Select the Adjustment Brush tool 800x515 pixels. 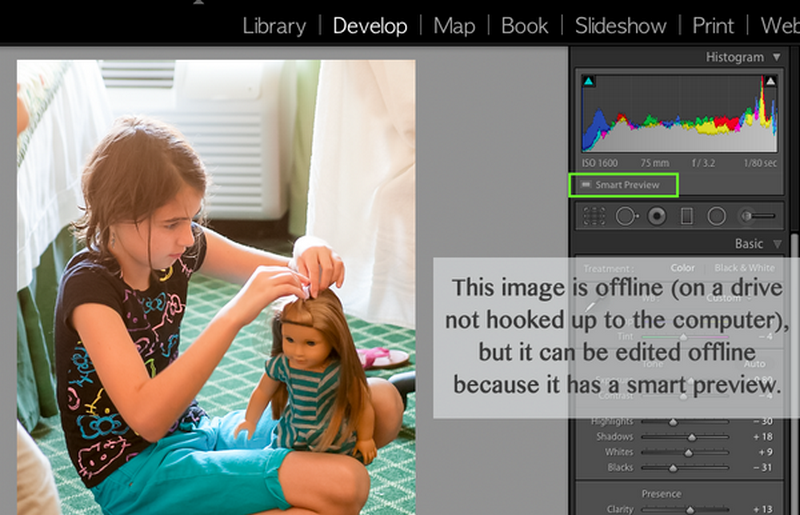tap(758, 216)
